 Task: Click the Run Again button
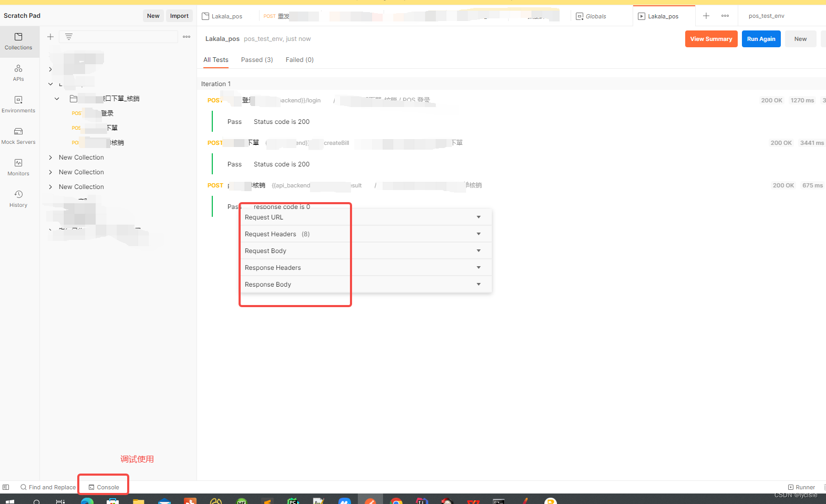(x=761, y=39)
